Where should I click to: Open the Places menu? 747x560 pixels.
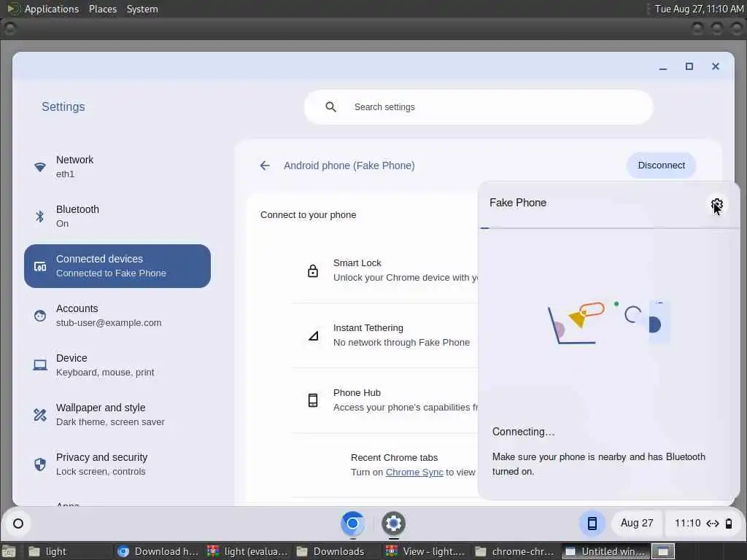tap(103, 9)
